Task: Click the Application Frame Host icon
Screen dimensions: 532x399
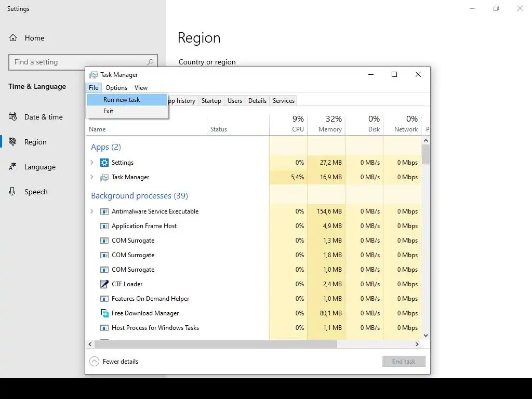Action: (x=104, y=226)
